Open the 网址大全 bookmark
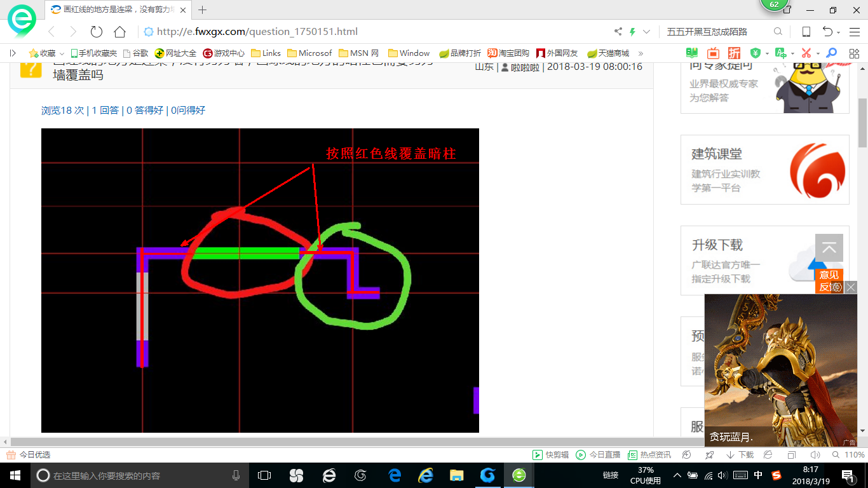The image size is (868, 488). coord(176,53)
